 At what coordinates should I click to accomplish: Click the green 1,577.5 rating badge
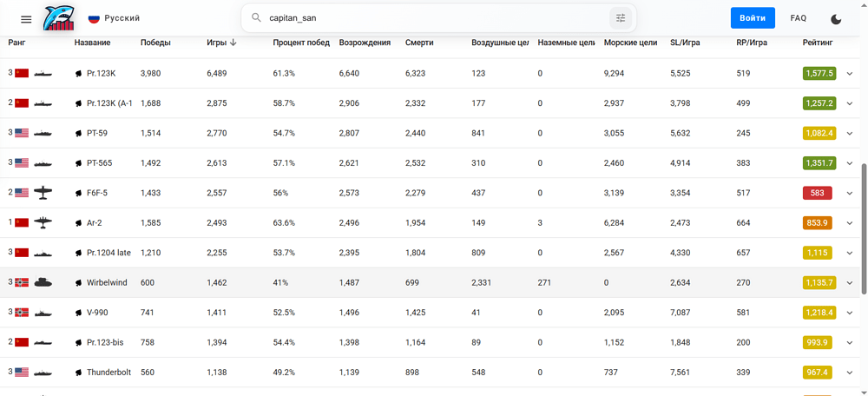(x=819, y=74)
